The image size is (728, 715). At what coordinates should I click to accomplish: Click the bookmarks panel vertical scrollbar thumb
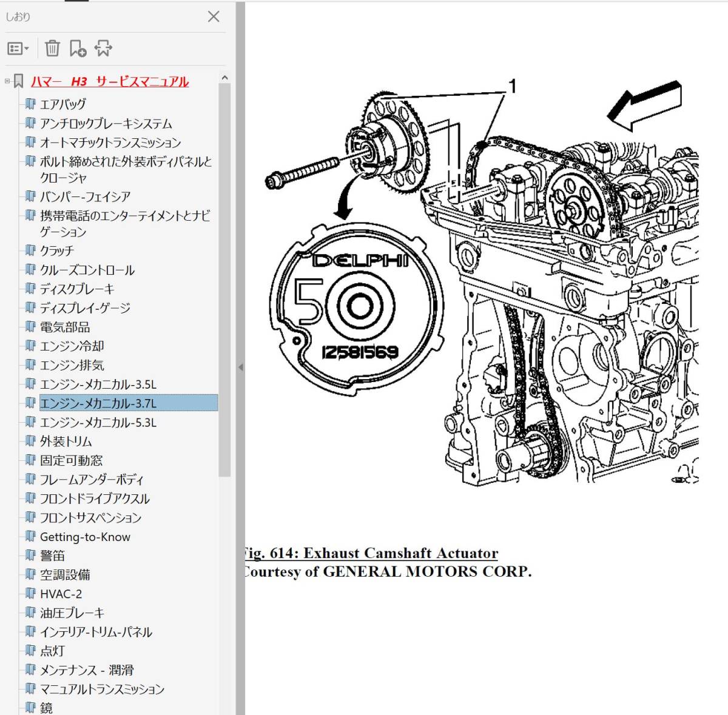click(x=224, y=280)
